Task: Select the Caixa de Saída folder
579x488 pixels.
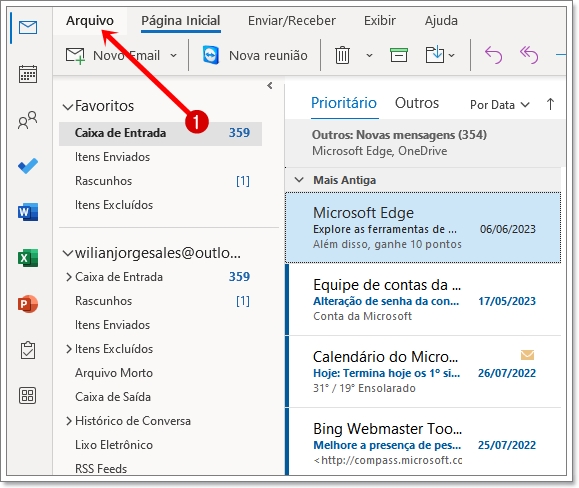Action: (x=113, y=397)
